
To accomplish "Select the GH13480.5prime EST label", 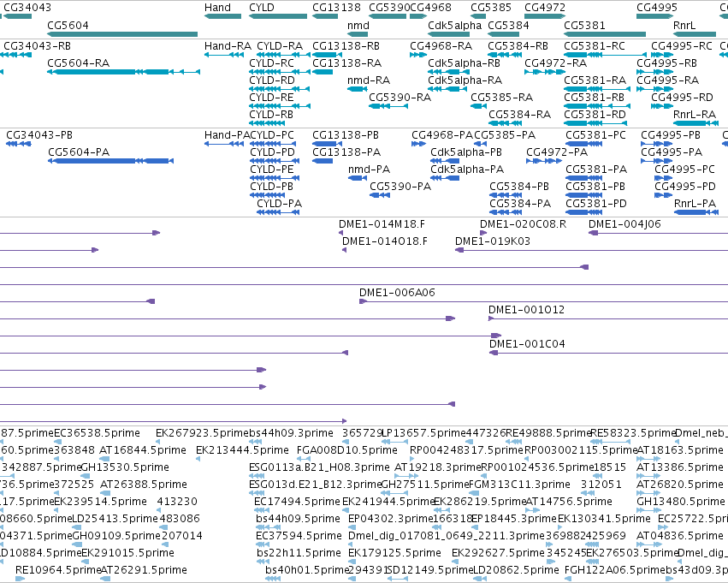I will [681, 501].
